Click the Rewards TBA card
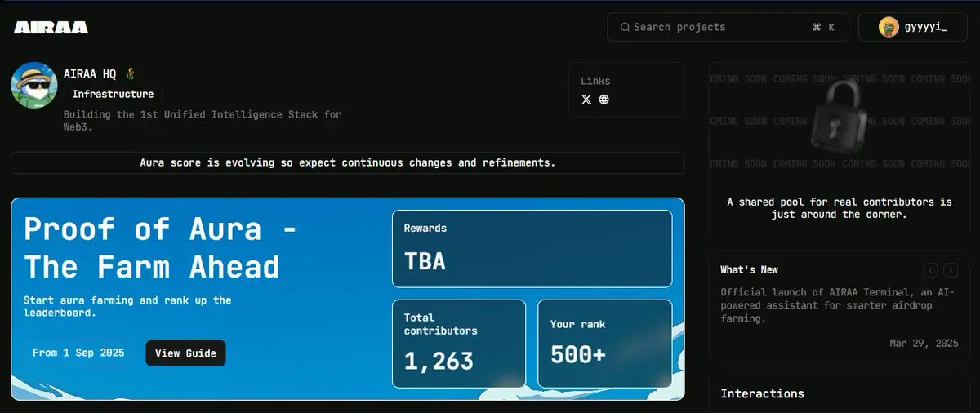The width and height of the screenshot is (980, 413). pos(532,249)
